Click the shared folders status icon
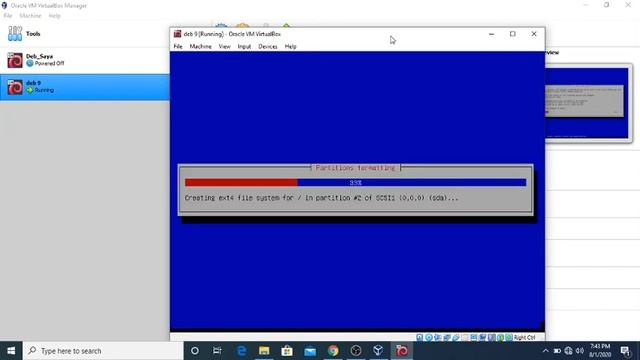Viewport: 640px width, 360px height. click(465, 338)
